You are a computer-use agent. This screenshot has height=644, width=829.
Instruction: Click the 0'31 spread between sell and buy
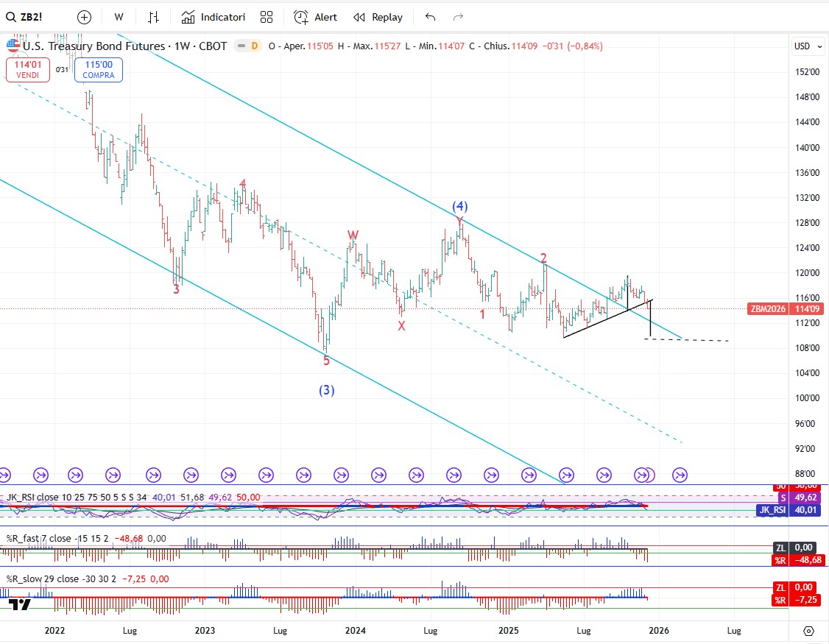click(x=63, y=70)
